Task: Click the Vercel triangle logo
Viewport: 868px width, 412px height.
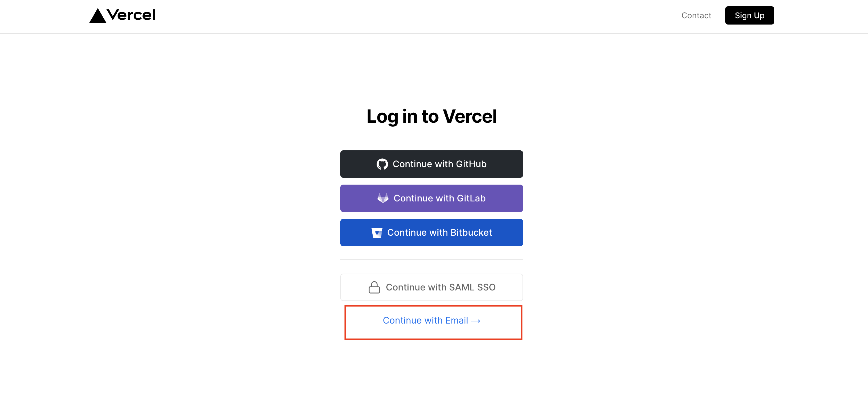Action: (x=98, y=15)
